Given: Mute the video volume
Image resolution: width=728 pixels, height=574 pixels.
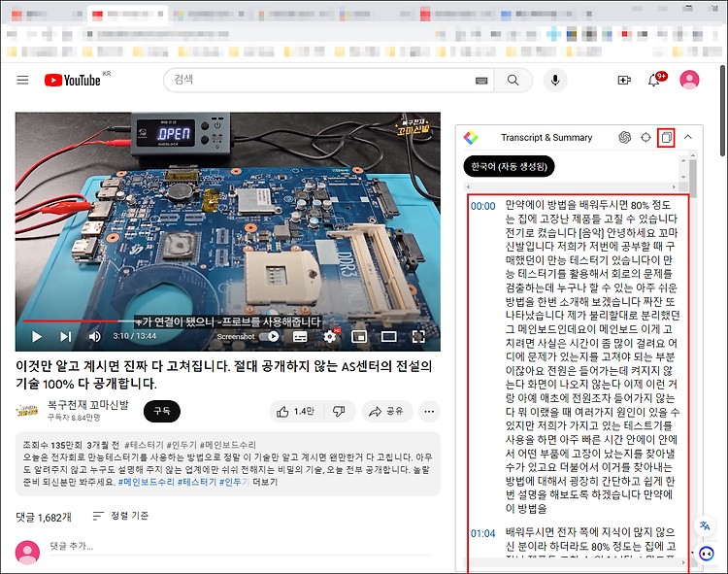Looking at the screenshot, I should [x=94, y=337].
